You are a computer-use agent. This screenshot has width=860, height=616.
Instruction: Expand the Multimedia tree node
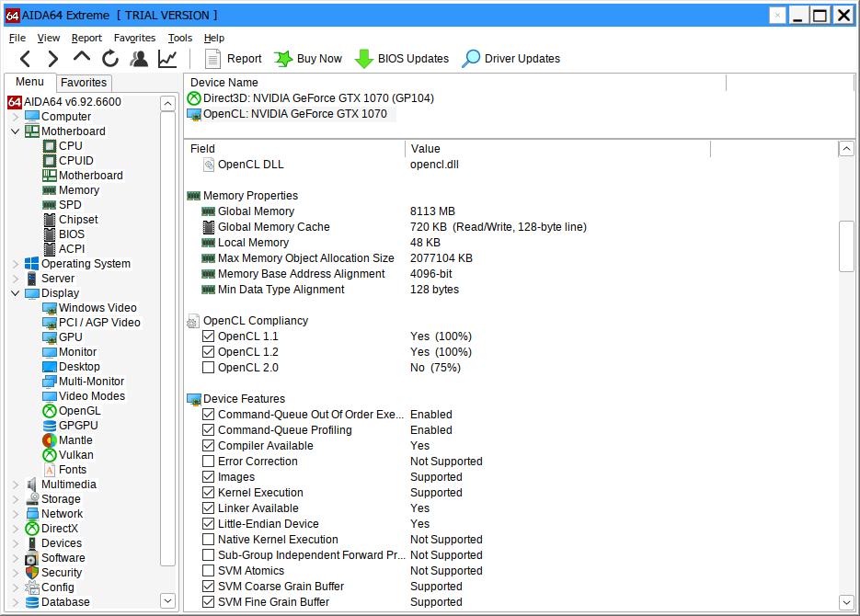pos(16,485)
